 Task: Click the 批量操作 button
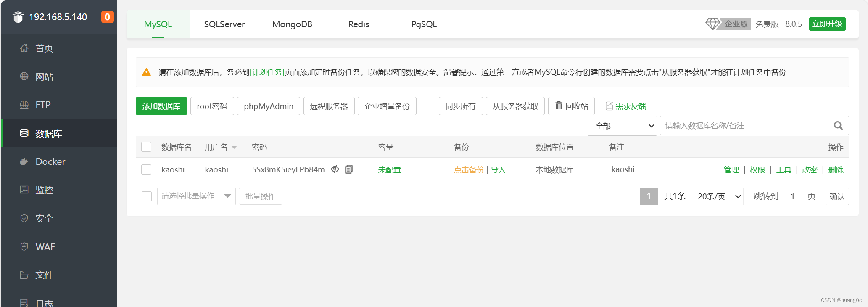point(261,196)
